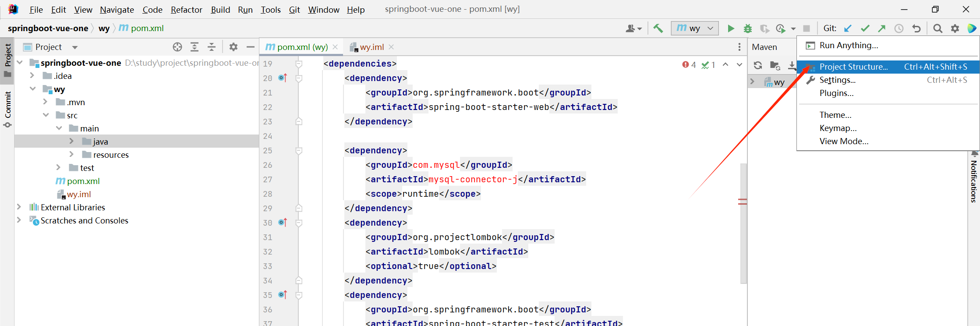The height and width of the screenshot is (326, 980).
Task: Collapse All icon in Project panel
Action: pyautogui.click(x=212, y=47)
